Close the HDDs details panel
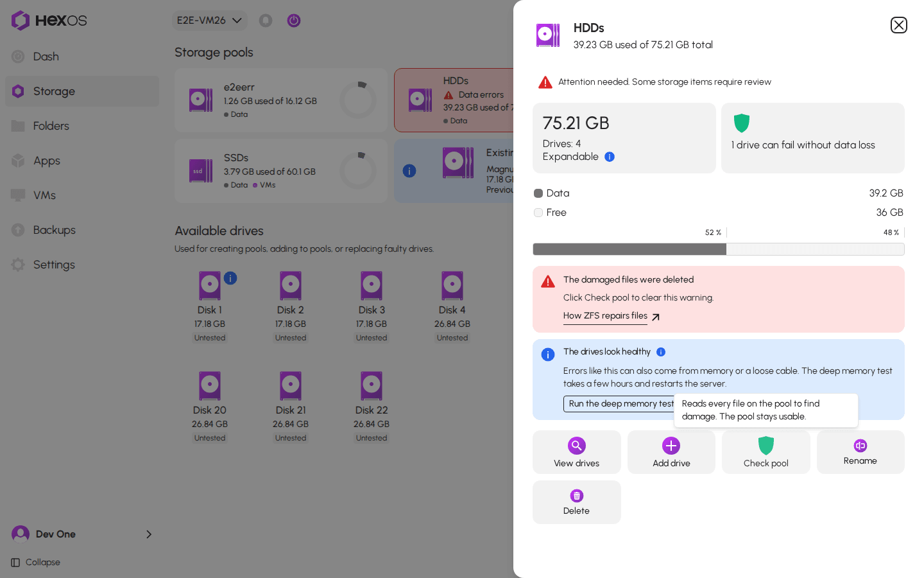Screen dimensions: 924x578 tap(898, 25)
